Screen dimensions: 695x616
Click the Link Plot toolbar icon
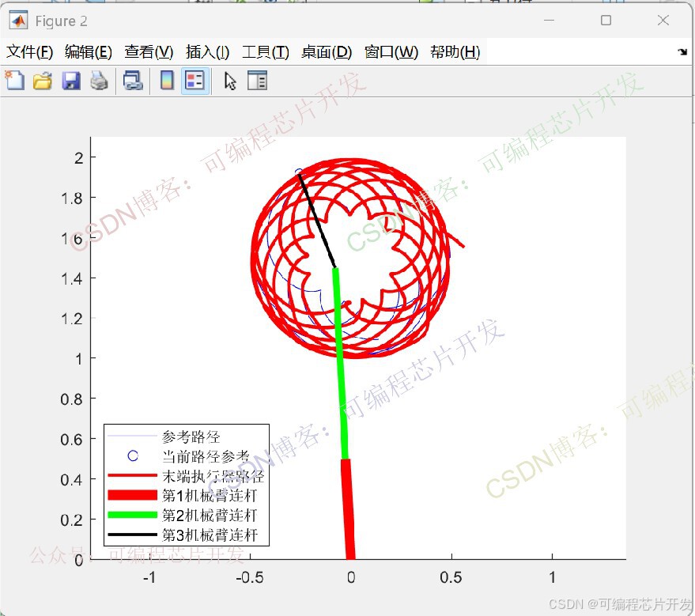[133, 81]
